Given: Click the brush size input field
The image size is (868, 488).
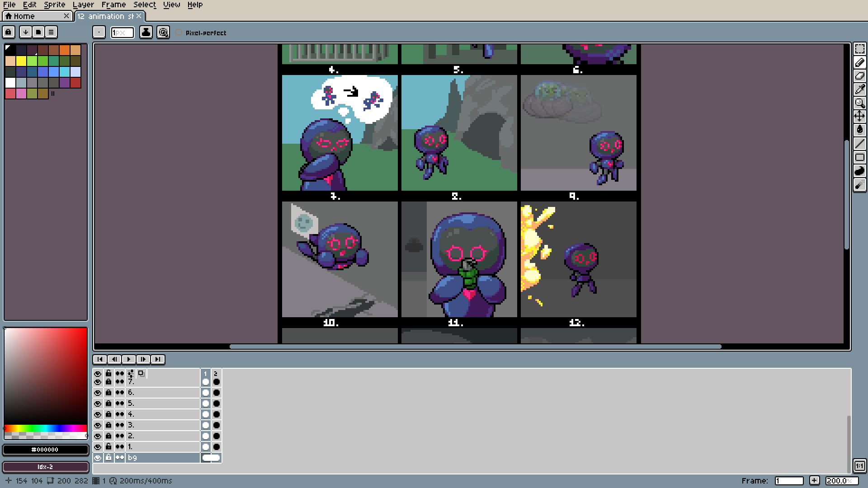Looking at the screenshot, I should (x=123, y=33).
